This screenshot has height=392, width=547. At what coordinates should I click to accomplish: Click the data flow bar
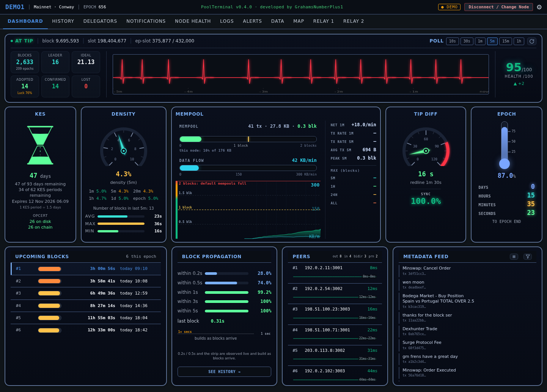248,168
